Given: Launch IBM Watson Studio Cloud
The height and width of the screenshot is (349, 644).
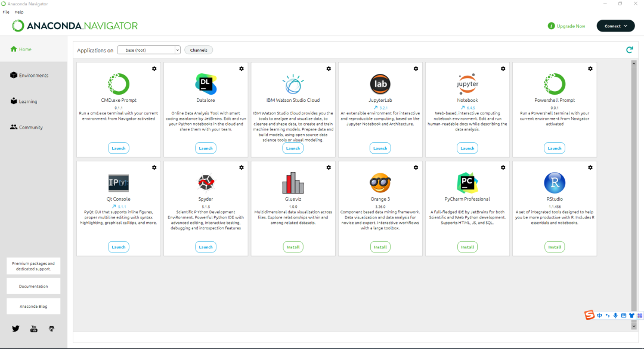Looking at the screenshot, I should point(293,148).
